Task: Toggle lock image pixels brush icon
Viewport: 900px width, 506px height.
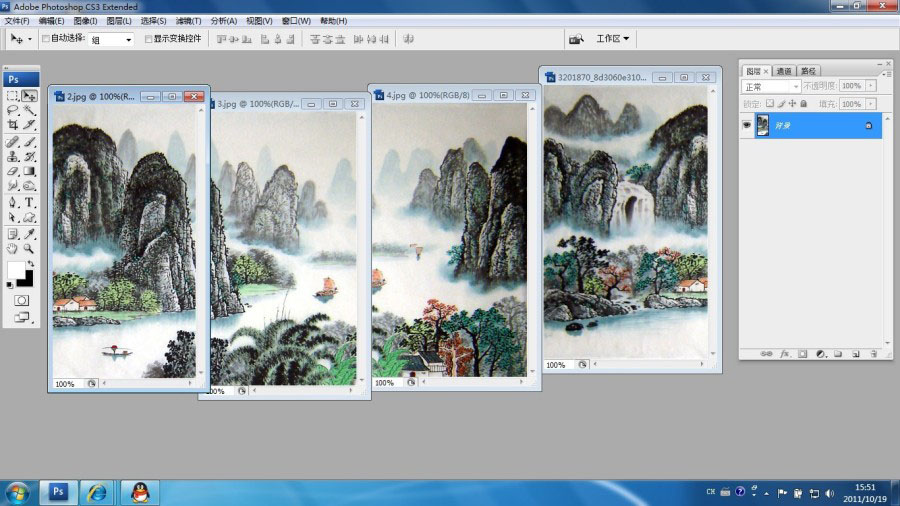Action: 781,104
